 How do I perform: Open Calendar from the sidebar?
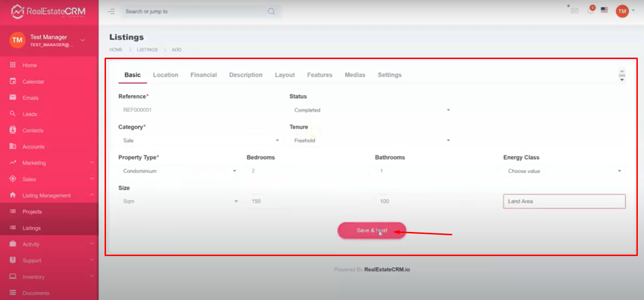pos(33,82)
